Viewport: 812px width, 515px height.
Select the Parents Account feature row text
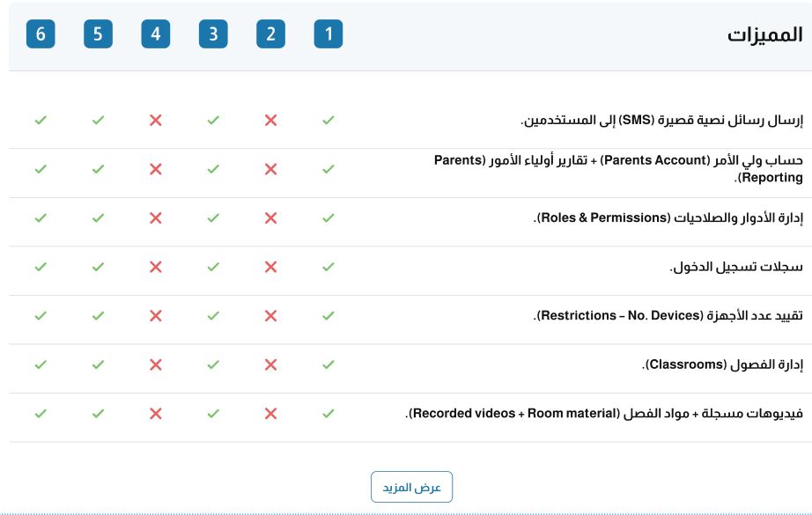click(x=618, y=169)
